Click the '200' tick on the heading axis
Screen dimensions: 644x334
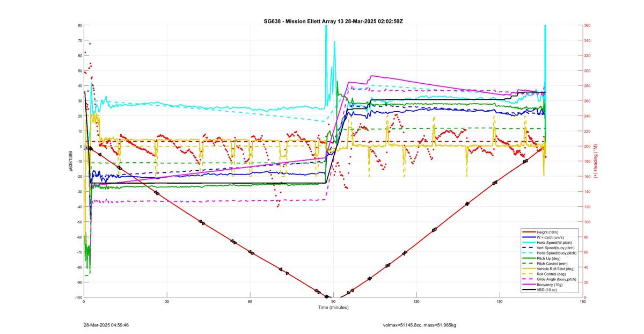point(588,146)
